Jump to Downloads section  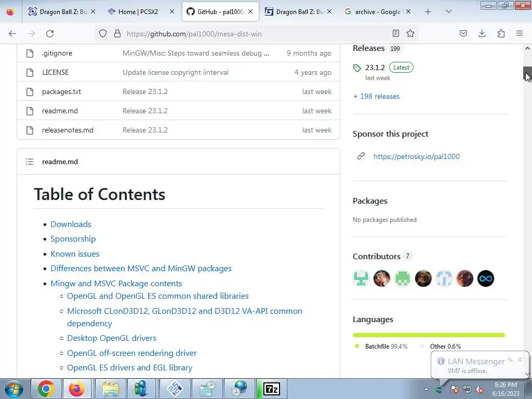click(71, 224)
